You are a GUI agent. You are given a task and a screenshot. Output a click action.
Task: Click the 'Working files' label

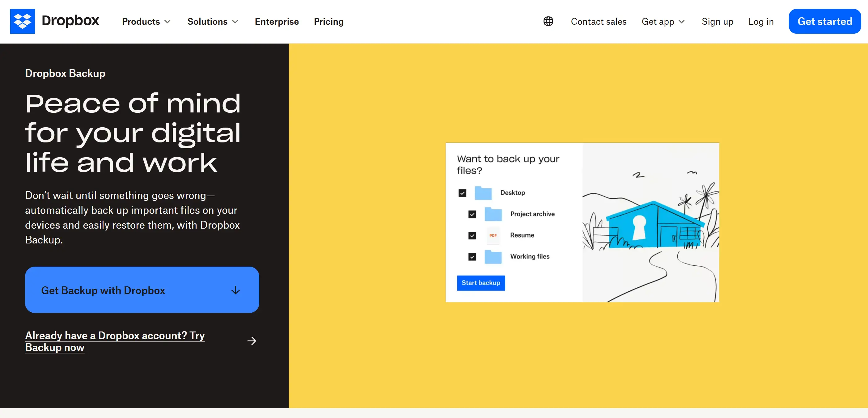coord(530,256)
